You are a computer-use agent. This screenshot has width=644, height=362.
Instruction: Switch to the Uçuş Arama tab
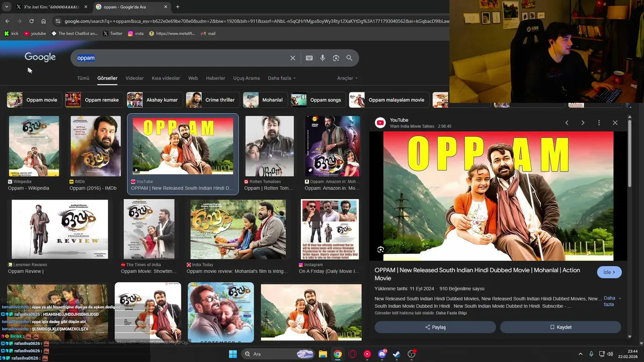tap(247, 78)
